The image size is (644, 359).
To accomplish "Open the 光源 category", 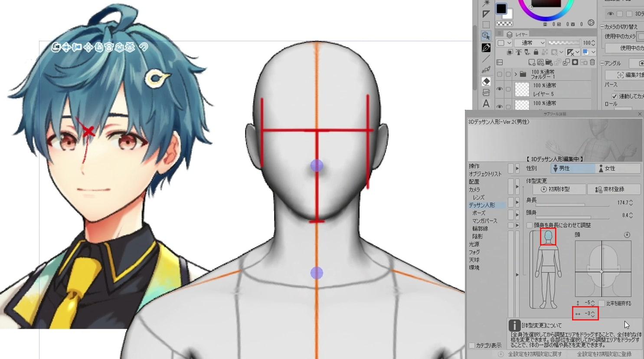I will [x=474, y=244].
